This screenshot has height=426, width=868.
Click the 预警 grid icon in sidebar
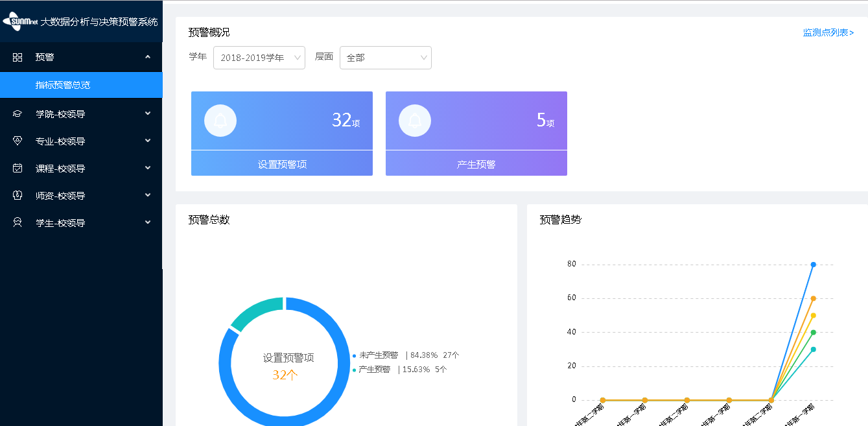[x=18, y=58]
